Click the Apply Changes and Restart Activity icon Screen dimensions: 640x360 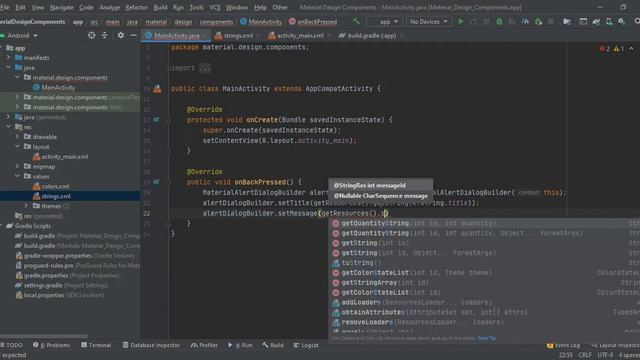point(473,21)
